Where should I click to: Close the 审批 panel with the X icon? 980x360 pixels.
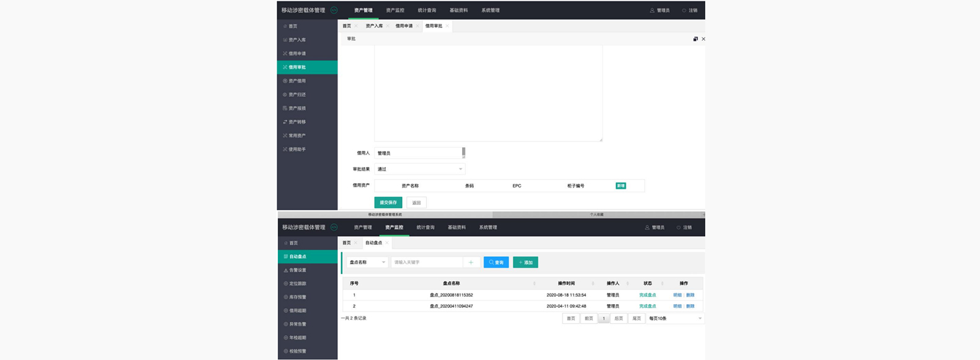(703, 39)
